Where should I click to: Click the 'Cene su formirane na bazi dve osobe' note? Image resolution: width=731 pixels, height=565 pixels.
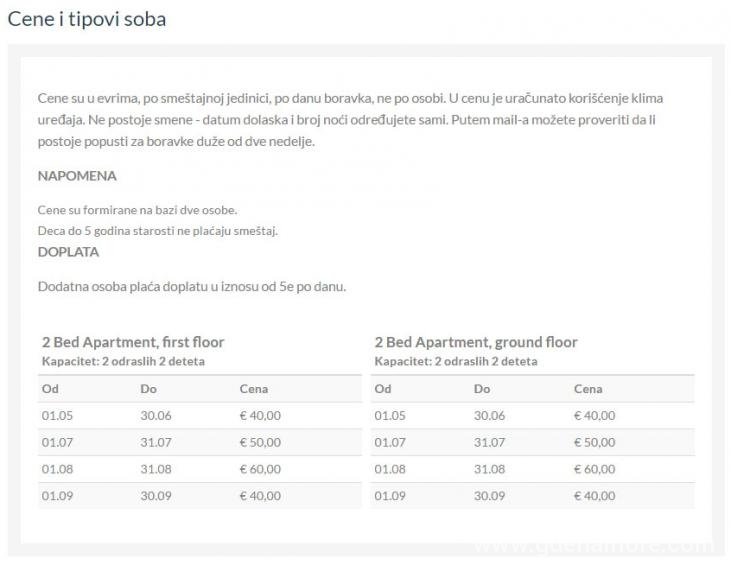137,210
